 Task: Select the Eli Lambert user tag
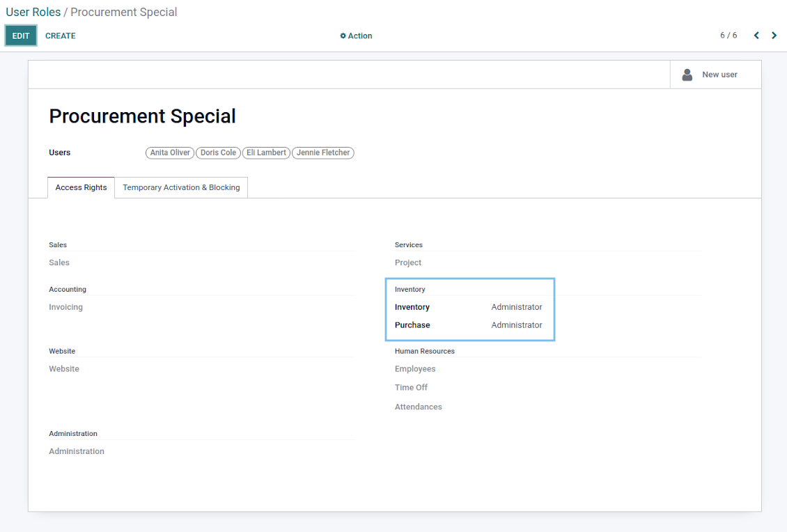pos(266,152)
